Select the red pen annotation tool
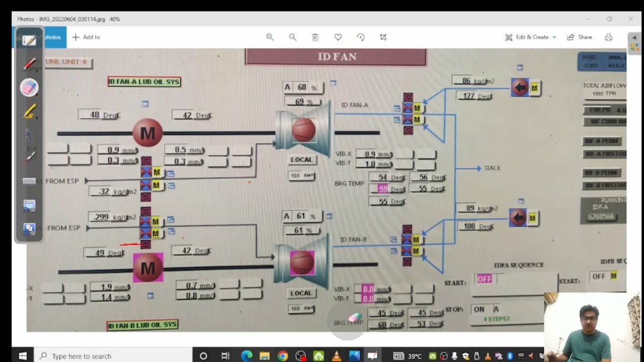 tap(29, 64)
